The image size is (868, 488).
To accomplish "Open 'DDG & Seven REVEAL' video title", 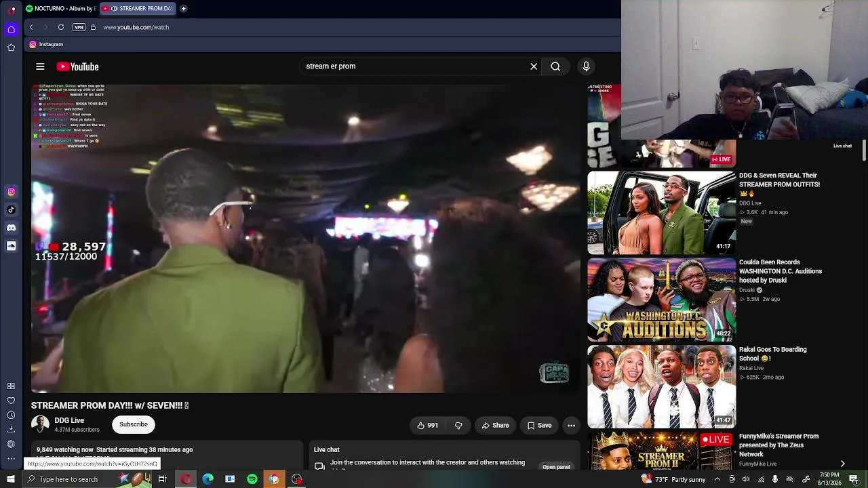I will 779,180.
